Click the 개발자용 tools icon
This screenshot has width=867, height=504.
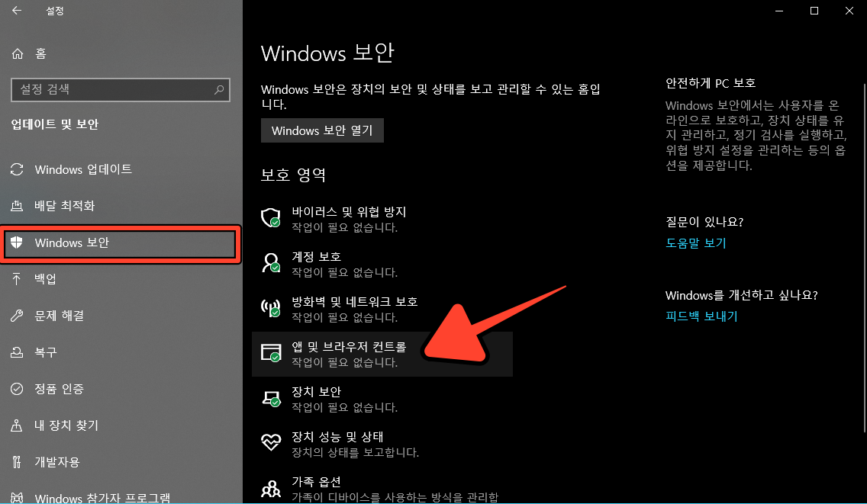[x=17, y=461]
